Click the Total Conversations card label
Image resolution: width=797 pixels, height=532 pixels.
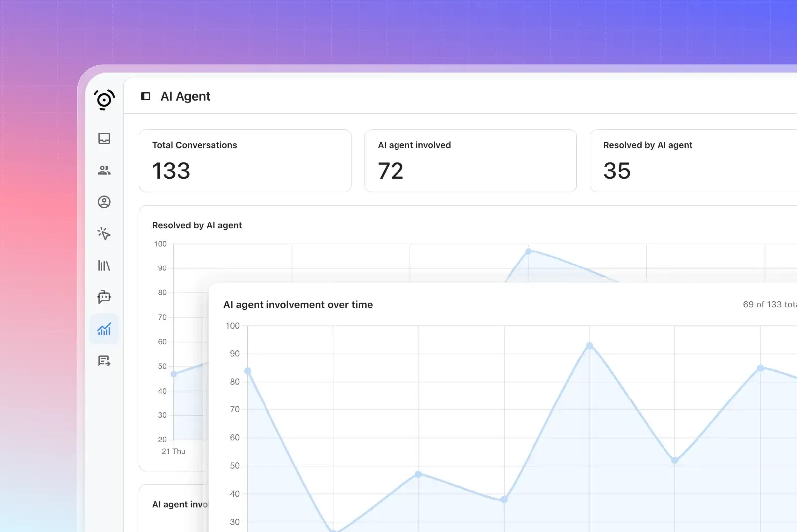point(195,145)
